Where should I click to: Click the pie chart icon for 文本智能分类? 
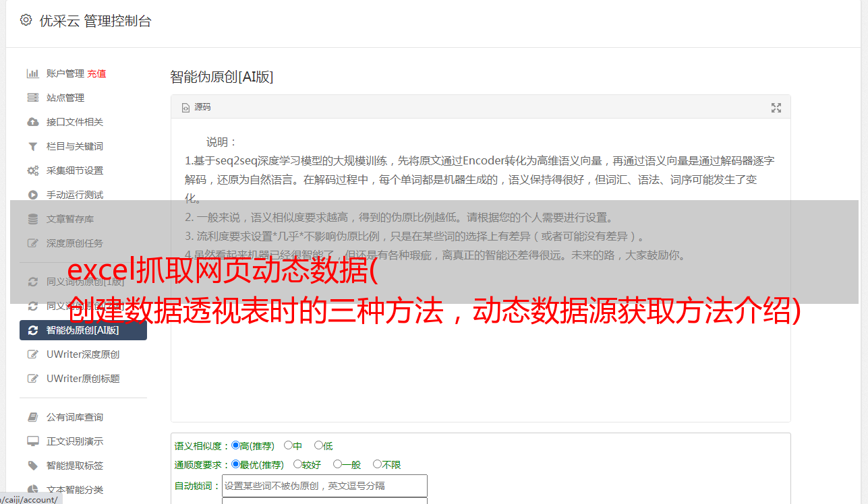32,490
